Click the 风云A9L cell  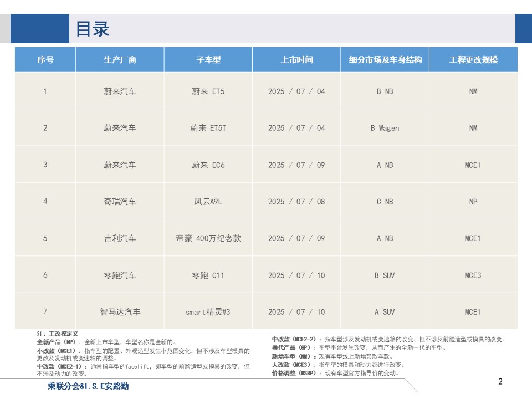(x=208, y=202)
